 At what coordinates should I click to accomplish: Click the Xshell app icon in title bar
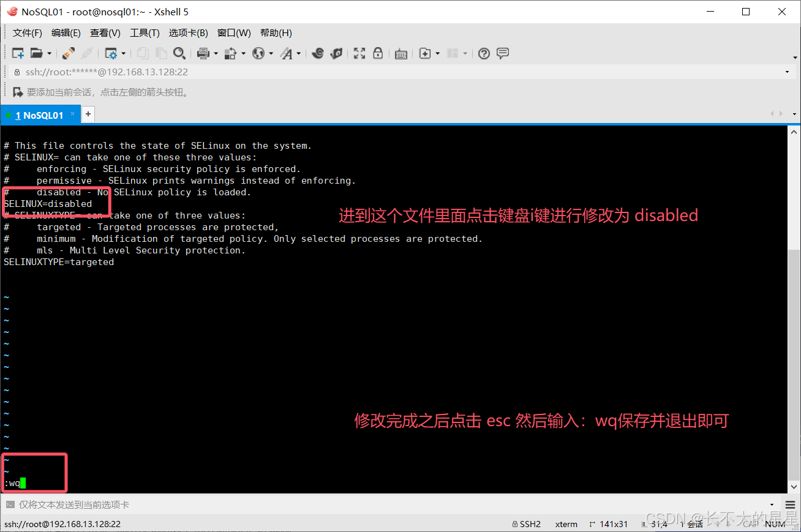click(x=12, y=12)
